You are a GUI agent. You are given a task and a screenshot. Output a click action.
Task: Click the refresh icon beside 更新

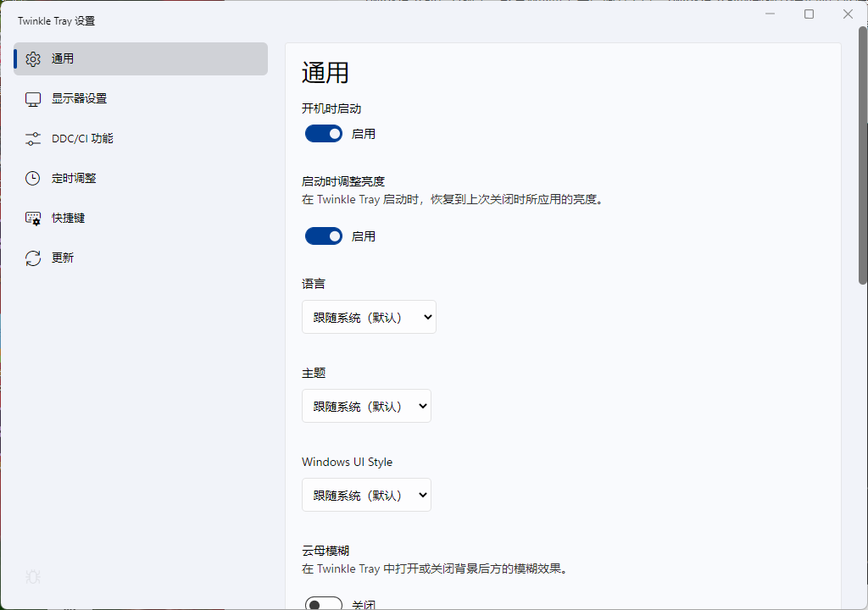point(32,258)
